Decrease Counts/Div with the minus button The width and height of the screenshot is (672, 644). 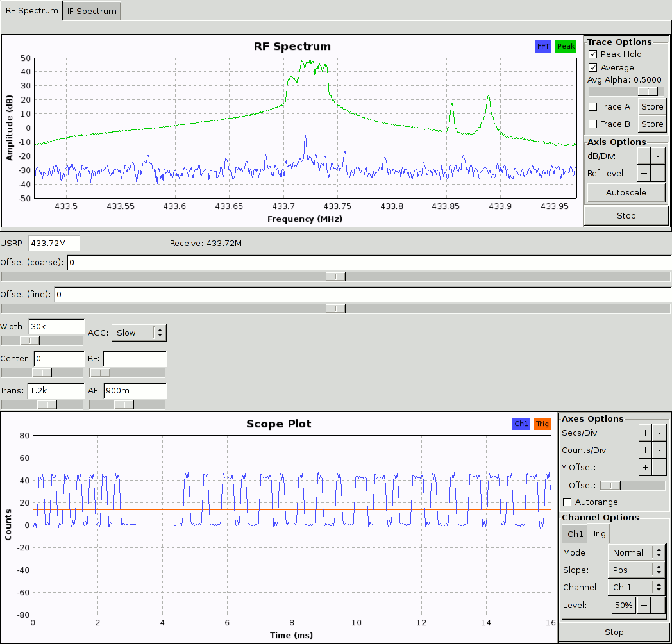point(659,450)
